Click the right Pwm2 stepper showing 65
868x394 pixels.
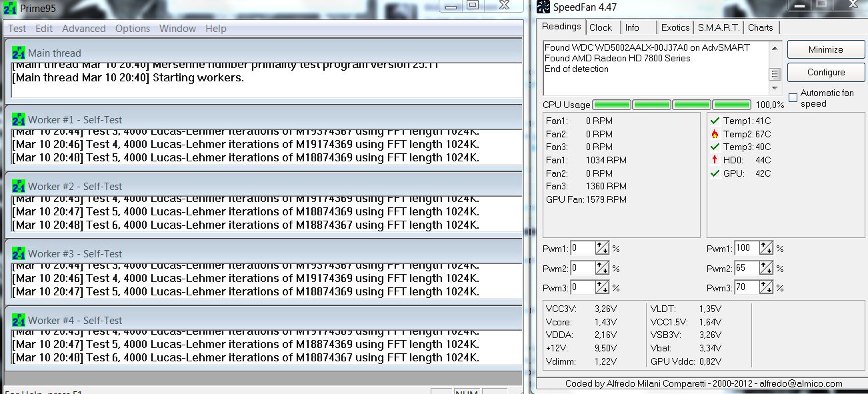point(766,268)
